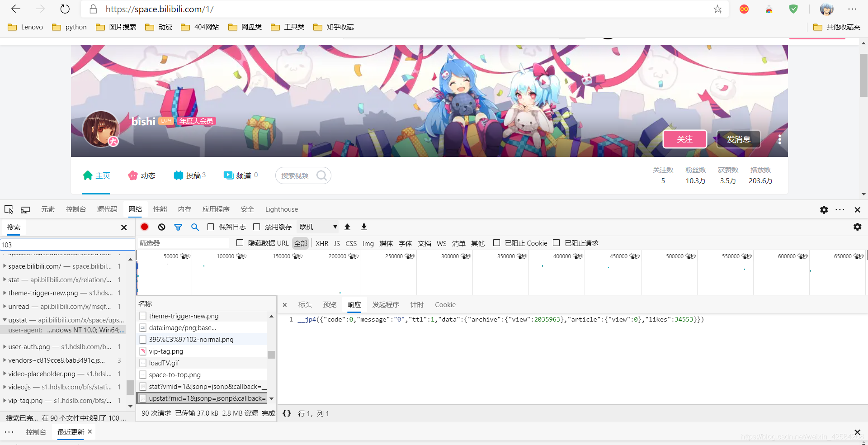
Task: Open the 动态 tab on profile
Action: tap(142, 175)
